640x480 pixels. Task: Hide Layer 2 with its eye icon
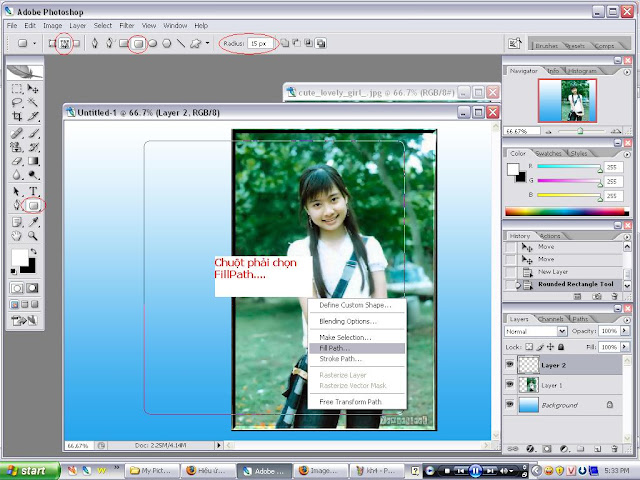[x=510, y=364]
